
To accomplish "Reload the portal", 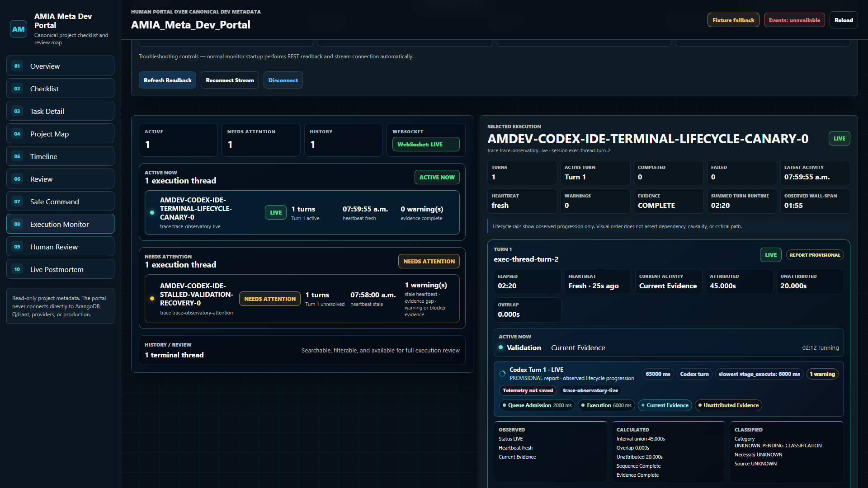I will point(844,20).
